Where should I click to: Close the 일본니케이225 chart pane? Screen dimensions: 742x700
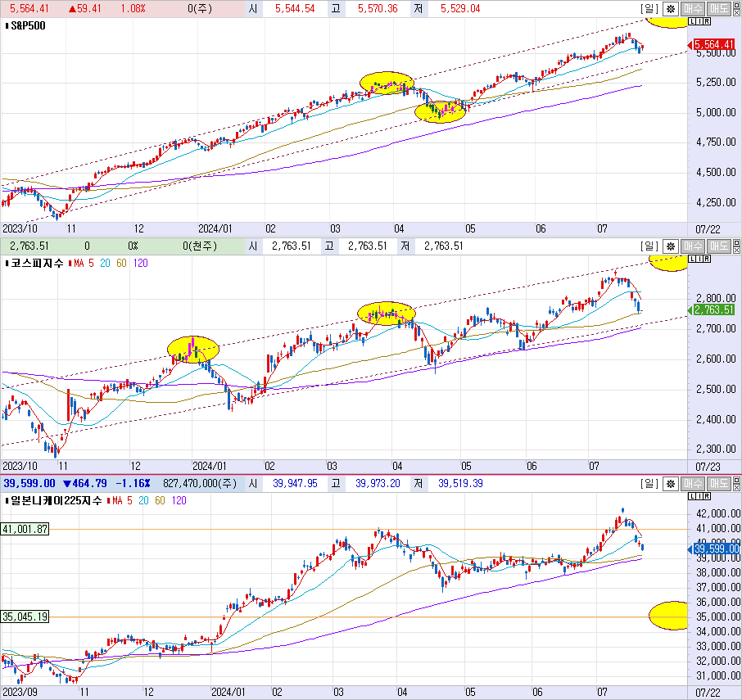coord(736,486)
